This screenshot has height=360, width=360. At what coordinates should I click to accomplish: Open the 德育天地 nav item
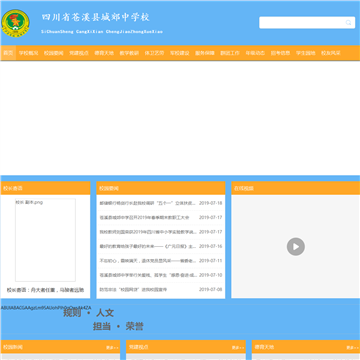click(x=104, y=53)
